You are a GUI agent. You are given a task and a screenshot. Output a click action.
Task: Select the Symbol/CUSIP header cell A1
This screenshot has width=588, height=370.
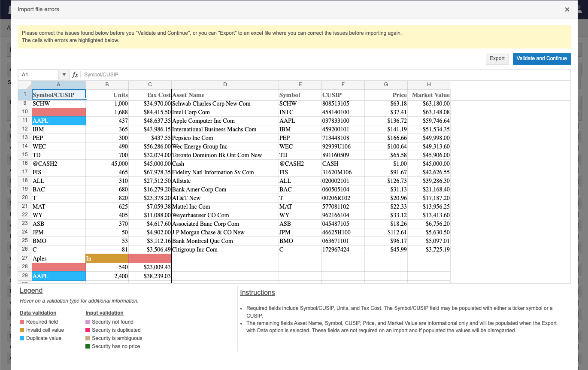[59, 95]
